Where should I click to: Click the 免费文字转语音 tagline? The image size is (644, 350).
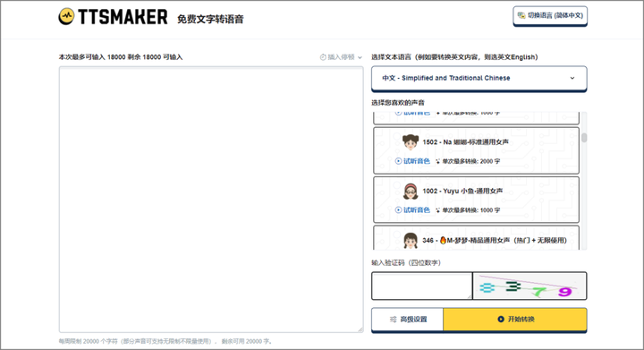coord(210,19)
